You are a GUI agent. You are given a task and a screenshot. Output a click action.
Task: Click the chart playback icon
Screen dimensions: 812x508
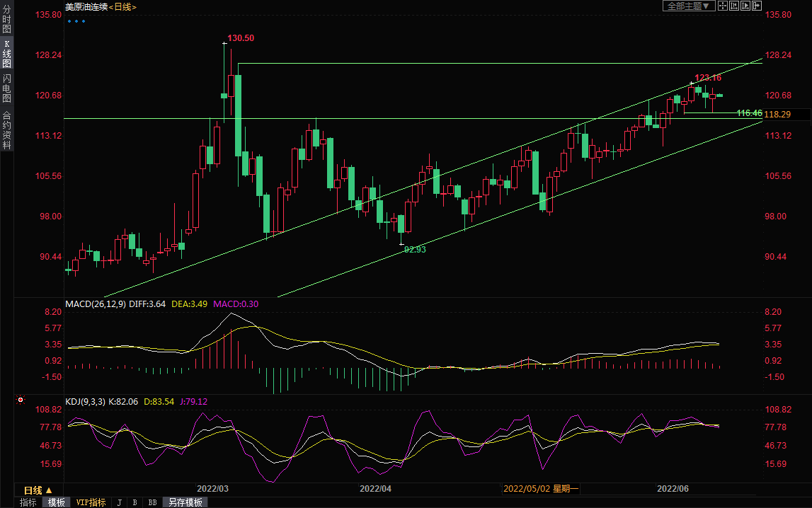(x=745, y=6)
